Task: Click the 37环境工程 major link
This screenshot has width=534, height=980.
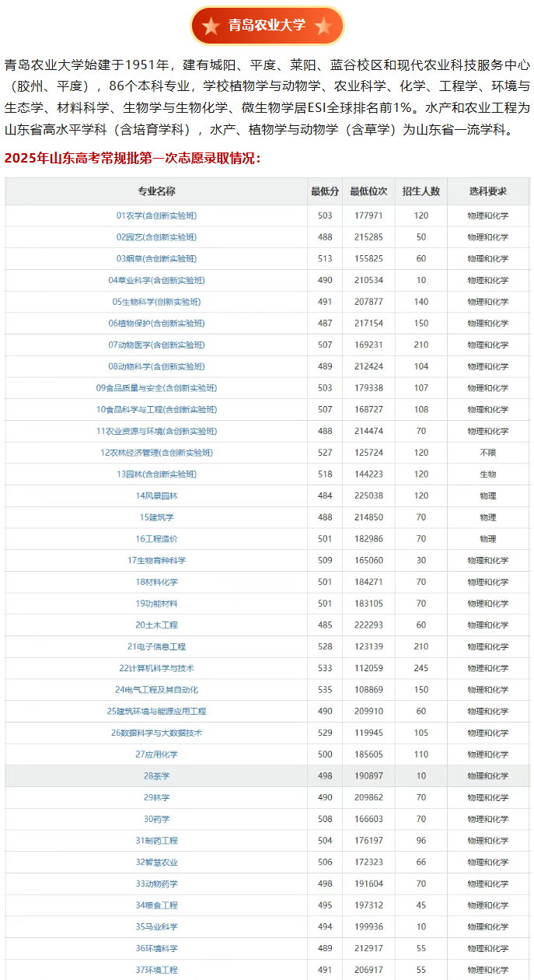Action: [x=156, y=970]
